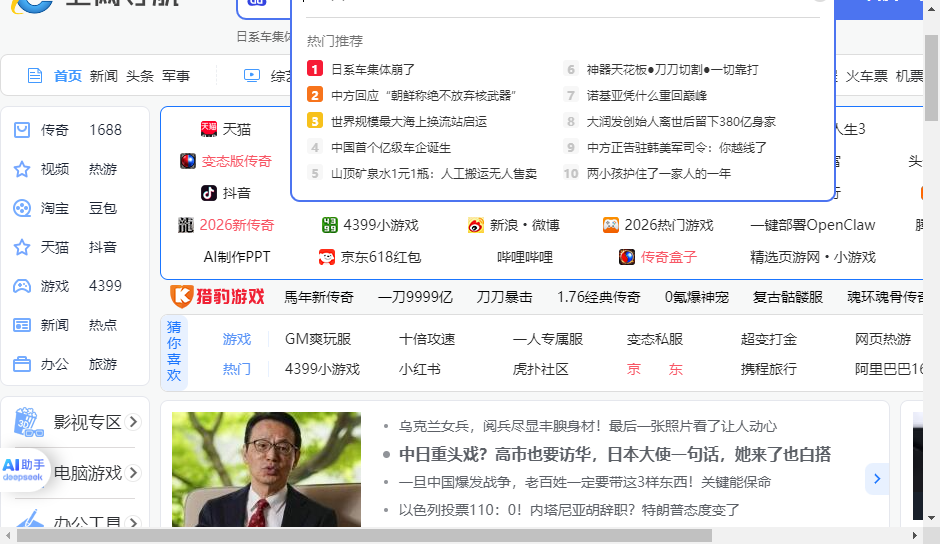Image resolution: width=940 pixels, height=544 pixels.
Task: Open news 以色列投票110：0
Action: [x=570, y=510]
